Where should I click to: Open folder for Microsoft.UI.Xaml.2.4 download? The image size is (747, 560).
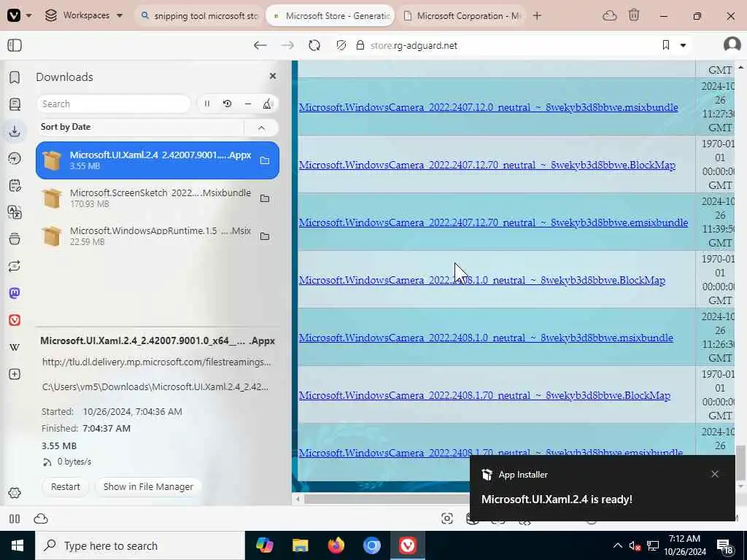pyautogui.click(x=265, y=160)
